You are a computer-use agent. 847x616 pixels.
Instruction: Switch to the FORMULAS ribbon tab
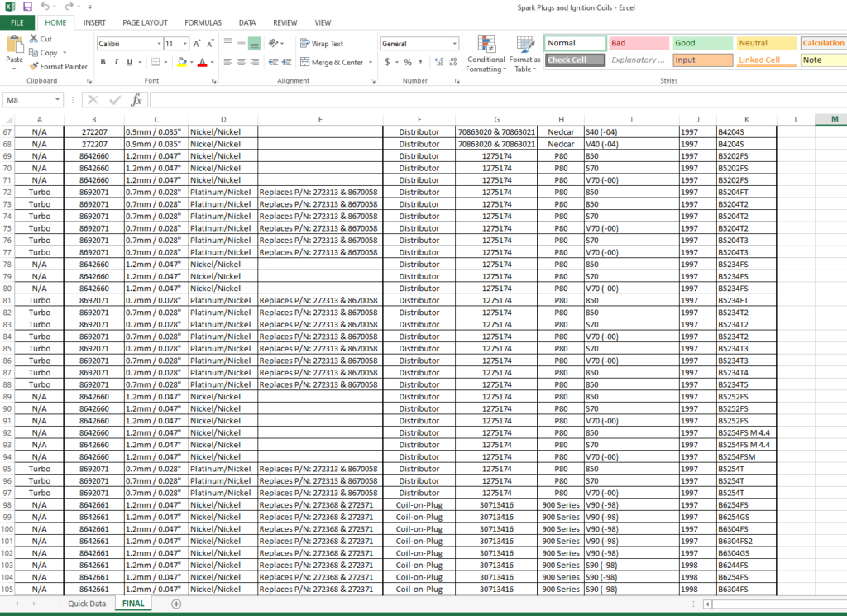click(203, 22)
